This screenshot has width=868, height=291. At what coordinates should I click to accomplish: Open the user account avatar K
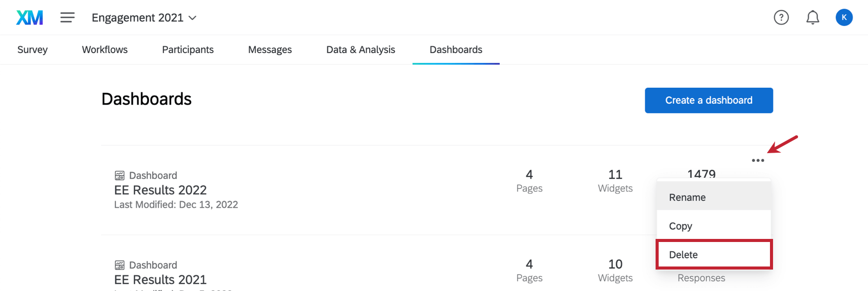coord(844,17)
